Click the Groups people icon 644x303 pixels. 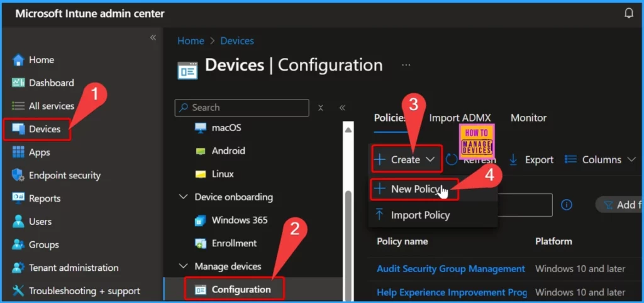18,244
